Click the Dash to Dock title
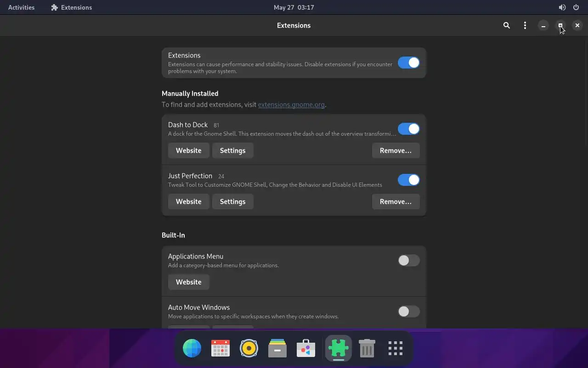 188,125
